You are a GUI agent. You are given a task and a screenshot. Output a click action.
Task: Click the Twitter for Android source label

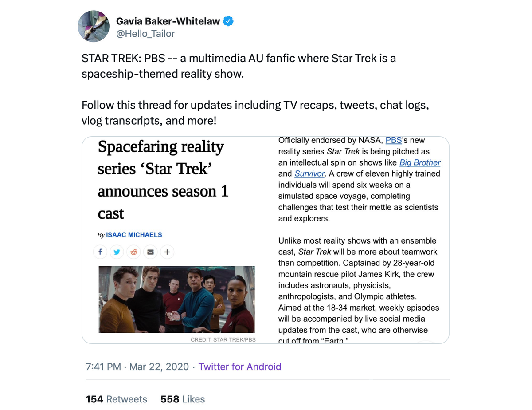point(240,367)
